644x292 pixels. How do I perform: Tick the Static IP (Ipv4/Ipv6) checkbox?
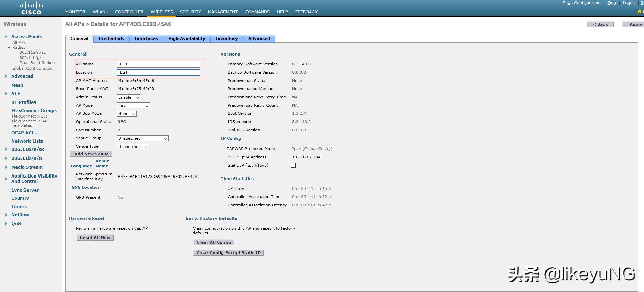293,165
